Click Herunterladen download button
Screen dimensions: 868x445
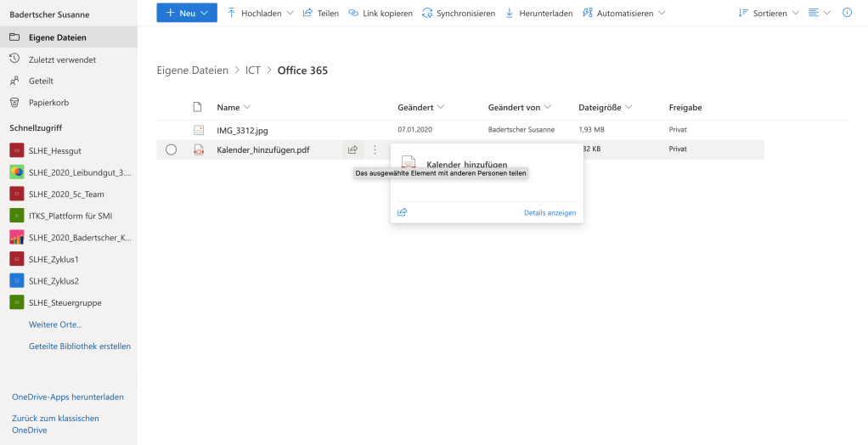tap(538, 14)
